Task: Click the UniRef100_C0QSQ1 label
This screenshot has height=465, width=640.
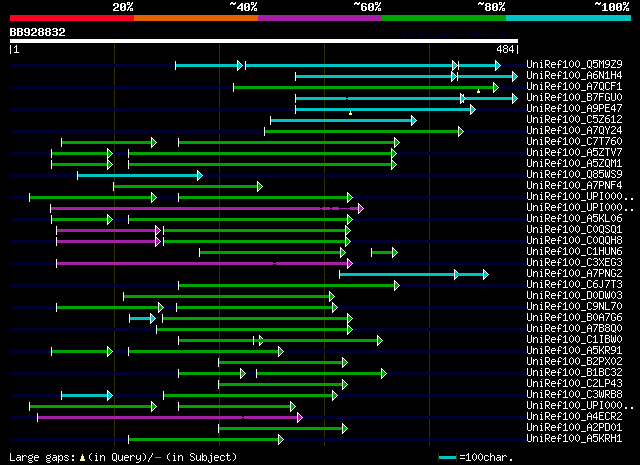Action: 574,229
